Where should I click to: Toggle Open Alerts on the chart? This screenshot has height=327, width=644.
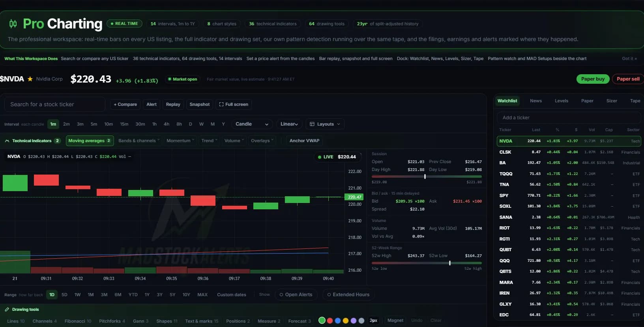(296, 295)
